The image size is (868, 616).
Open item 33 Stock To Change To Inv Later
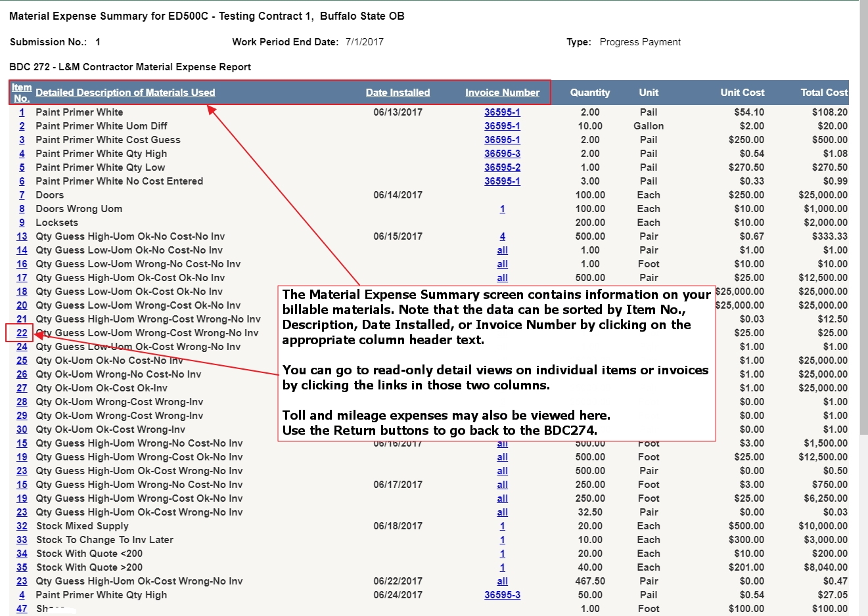(x=22, y=540)
